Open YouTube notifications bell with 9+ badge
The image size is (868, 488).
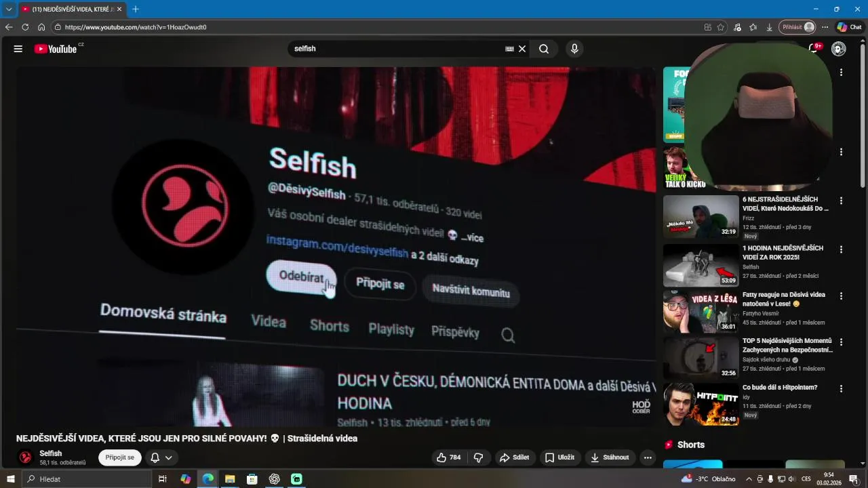tap(813, 49)
